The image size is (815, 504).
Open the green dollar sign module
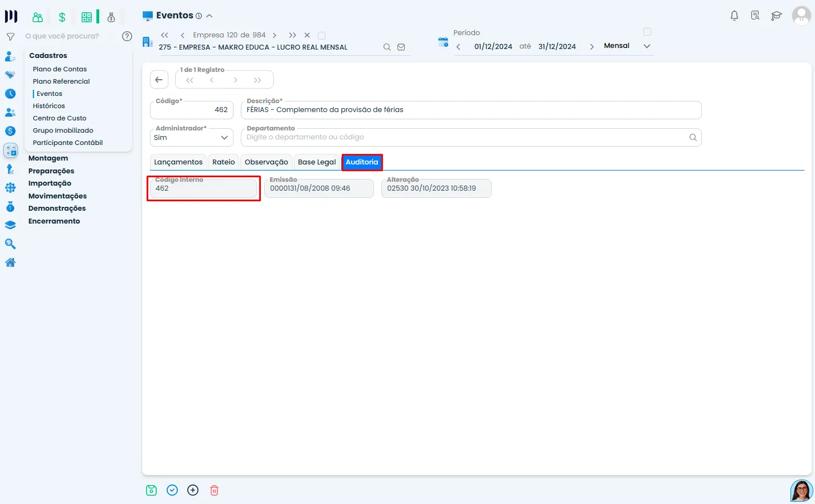tap(62, 17)
